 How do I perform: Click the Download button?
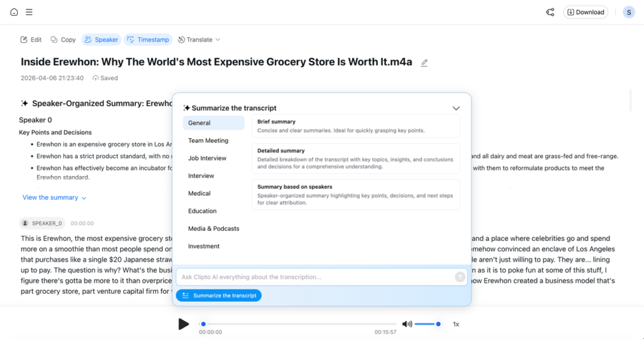click(x=586, y=13)
